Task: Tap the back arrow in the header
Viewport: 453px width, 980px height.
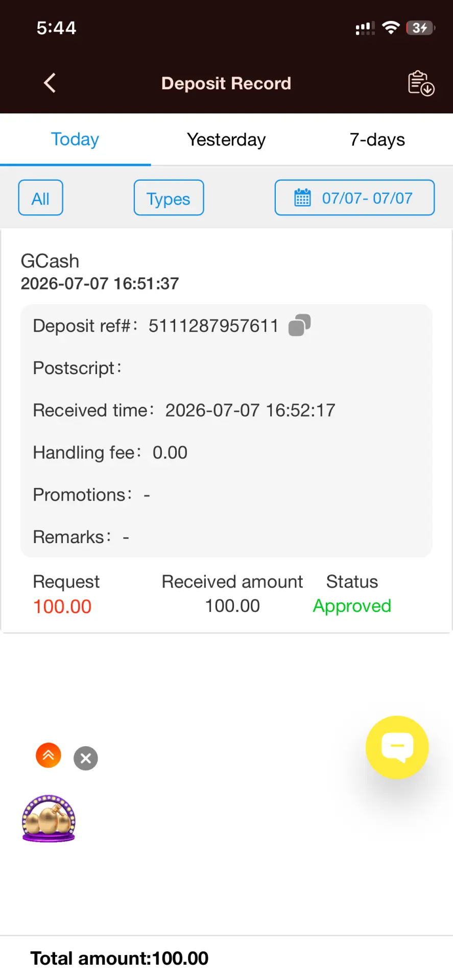Action: (x=50, y=83)
